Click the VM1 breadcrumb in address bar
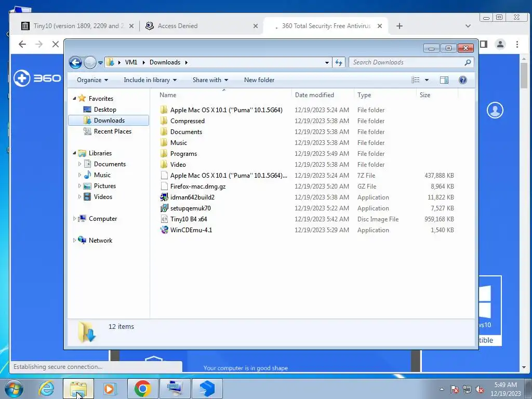This screenshot has height=399, width=532. [x=131, y=62]
